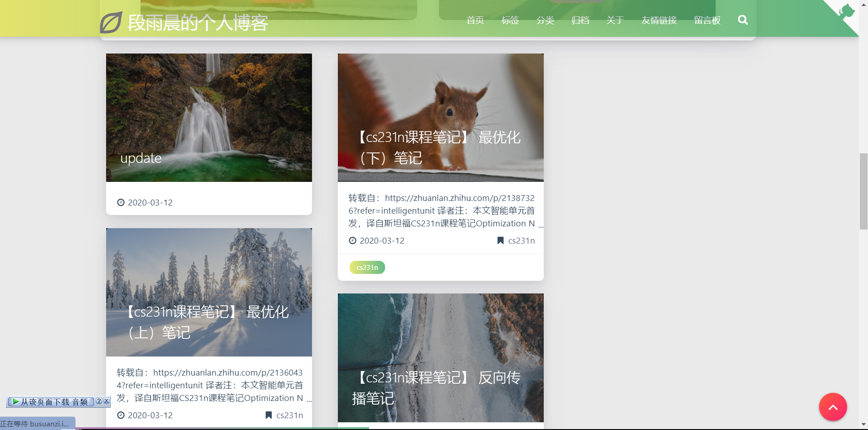
Task: Click the scrollbar up arrow at top right
Action: click(864, 5)
